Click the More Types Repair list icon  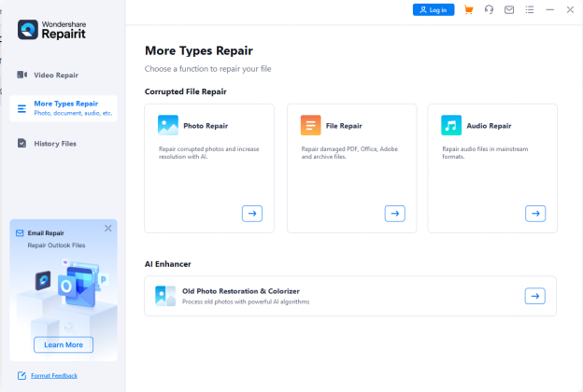[21, 108]
